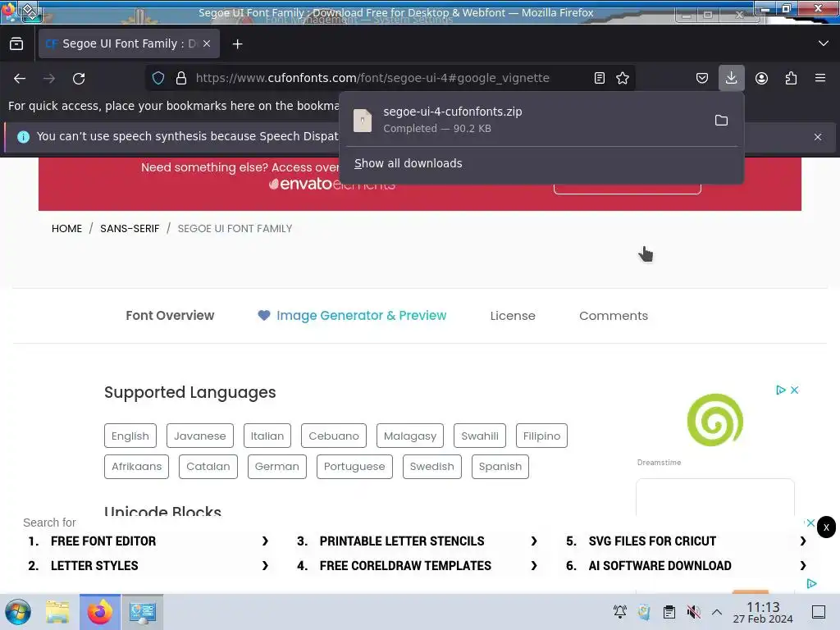840x630 pixels.
Task: Switch to the License tab
Action: point(513,316)
